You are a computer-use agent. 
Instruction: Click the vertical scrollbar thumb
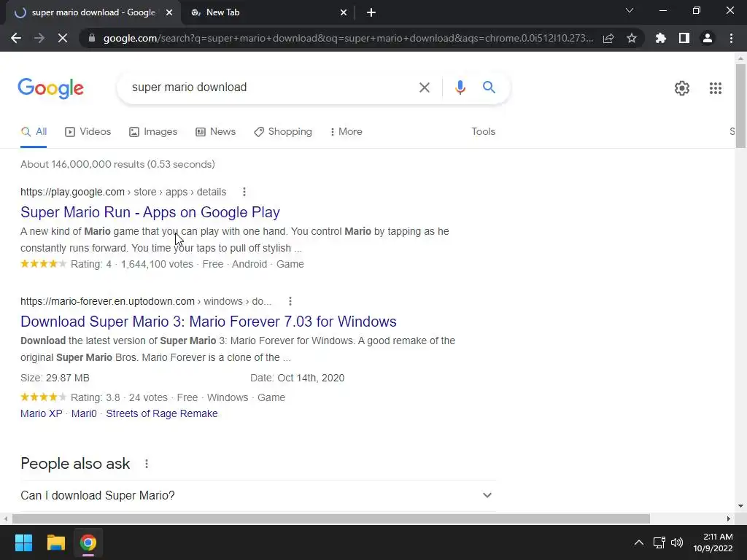740,106
